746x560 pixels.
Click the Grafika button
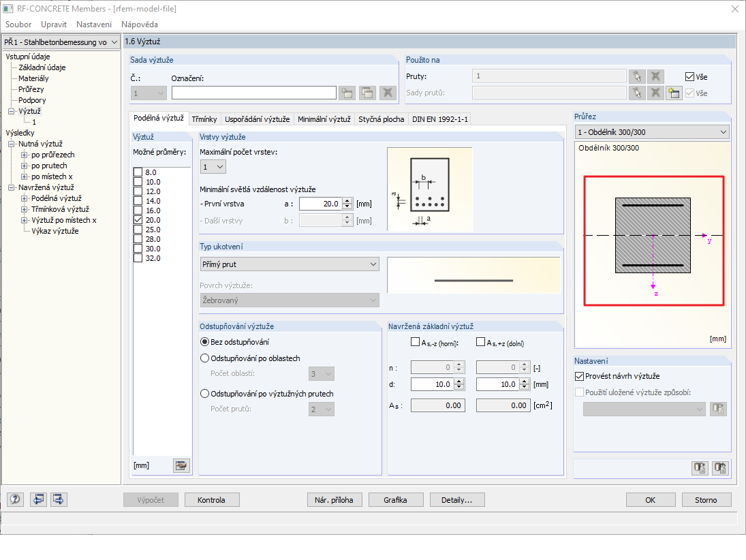[x=395, y=500]
